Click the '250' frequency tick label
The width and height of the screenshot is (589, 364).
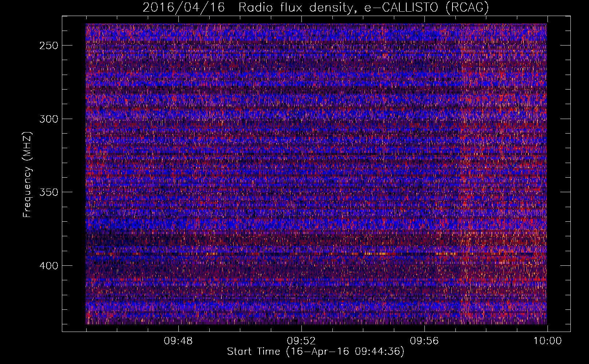pyautogui.click(x=49, y=45)
